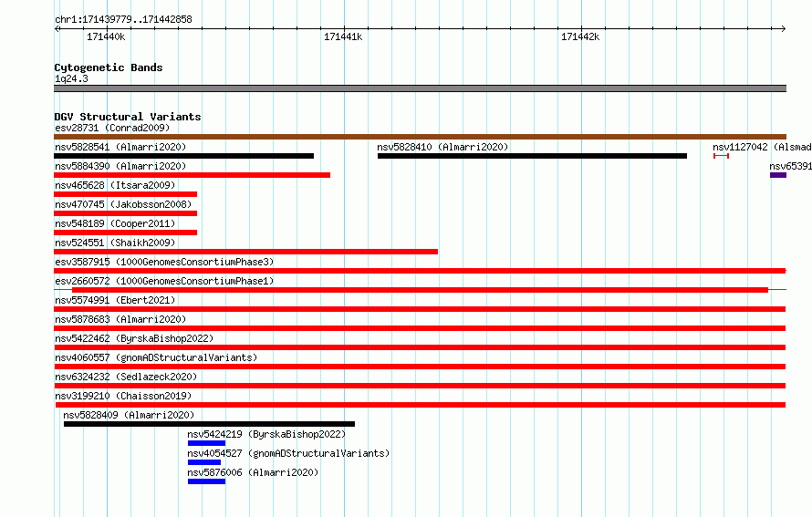This screenshot has height=517, width=812.
Task: Click the blue nsv5424219 feature bar
Action: [x=206, y=443]
